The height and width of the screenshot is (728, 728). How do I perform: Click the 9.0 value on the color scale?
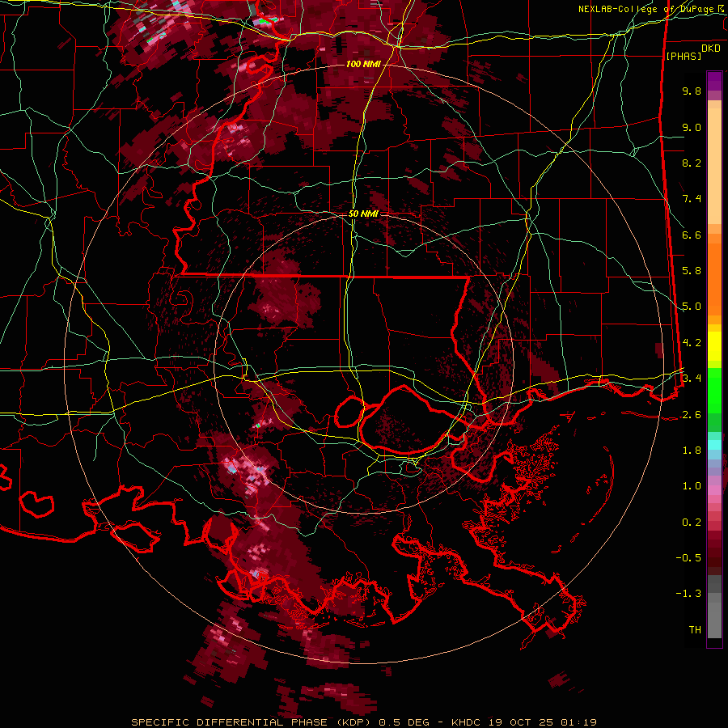(692, 127)
